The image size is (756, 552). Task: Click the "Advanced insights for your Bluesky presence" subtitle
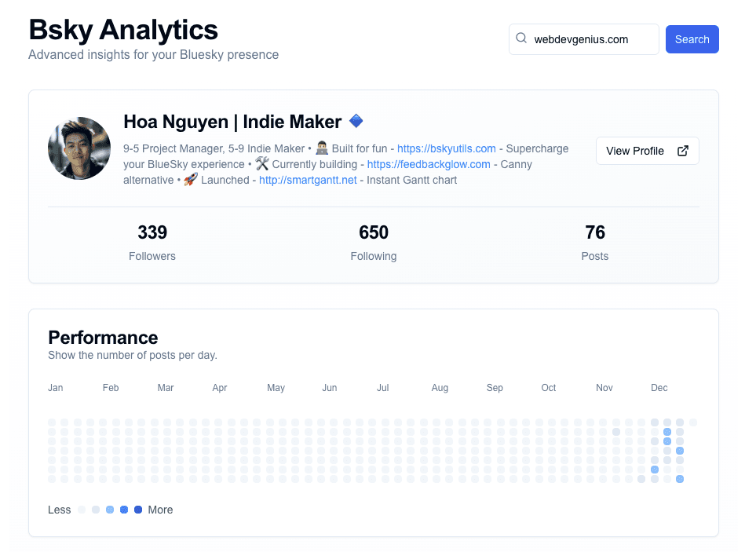(153, 54)
